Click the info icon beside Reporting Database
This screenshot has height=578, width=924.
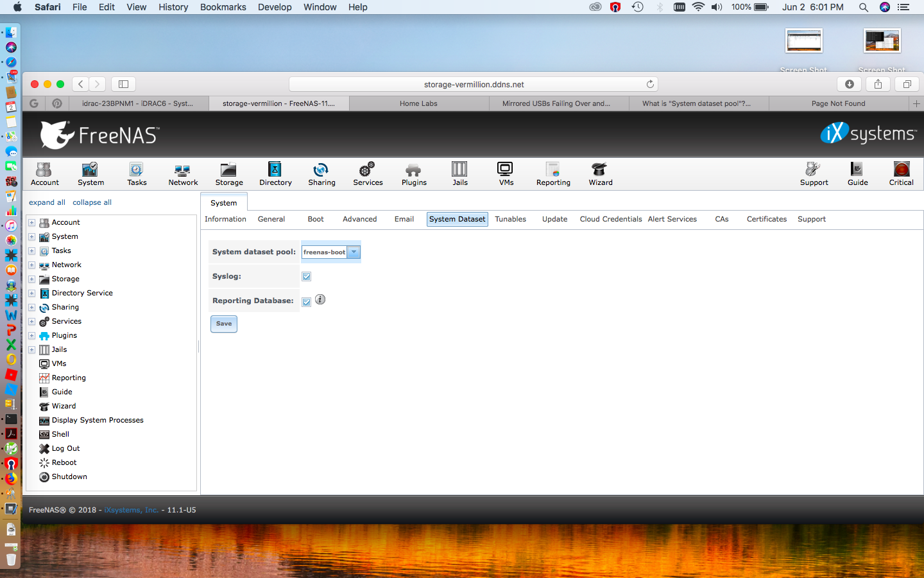click(320, 299)
